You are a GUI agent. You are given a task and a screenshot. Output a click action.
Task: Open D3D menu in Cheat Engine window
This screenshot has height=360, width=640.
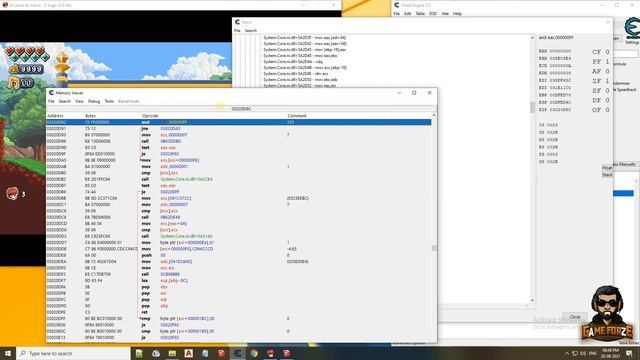(x=433, y=13)
